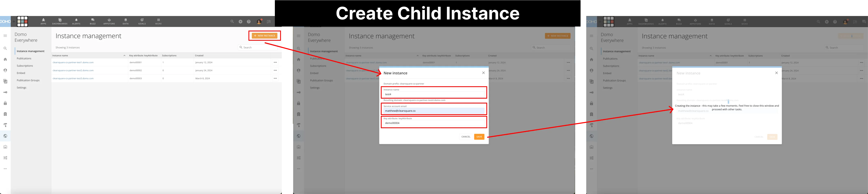The width and height of the screenshot is (868, 194).
Task: Open the clearsquare-co-partner-test3.domo.com link, left screenshot
Action: [73, 78]
